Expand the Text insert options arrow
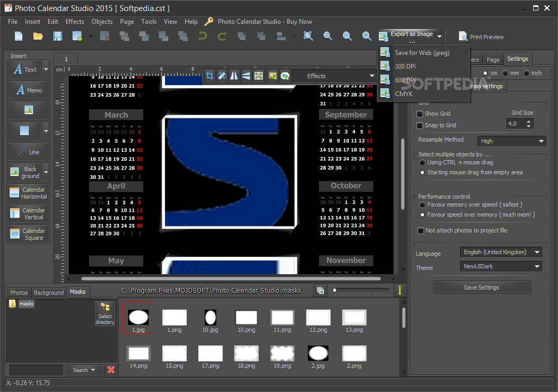This screenshot has width=558, height=392. pyautogui.click(x=46, y=69)
